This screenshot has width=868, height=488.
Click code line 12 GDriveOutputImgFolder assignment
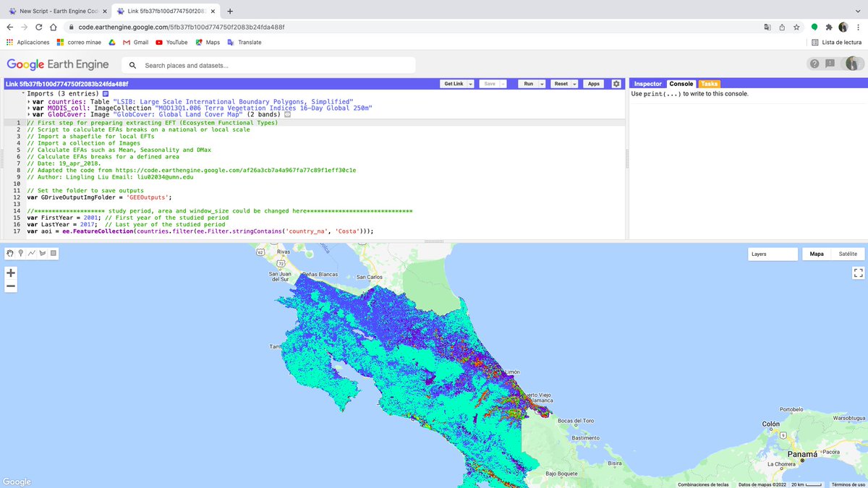pos(101,197)
